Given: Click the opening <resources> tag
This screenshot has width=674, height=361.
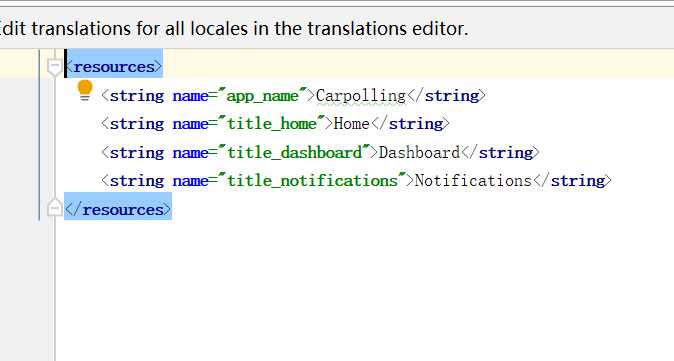Looking at the screenshot, I should click(x=114, y=67).
